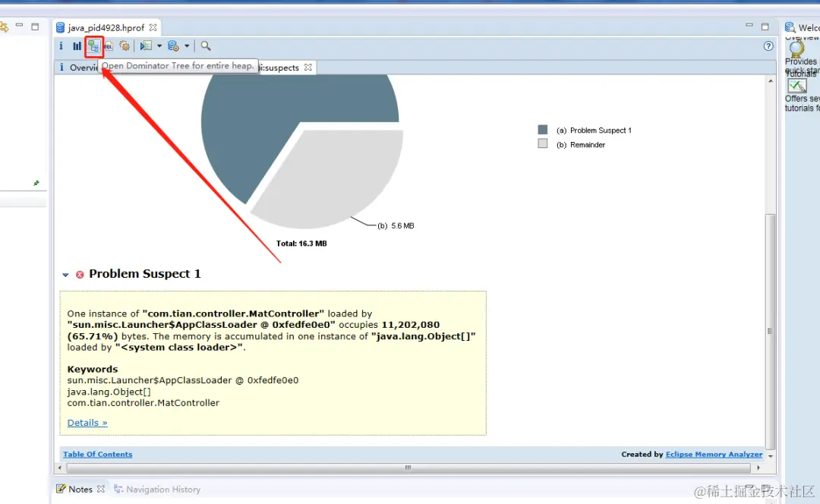
Task: Click the Keywords heading
Action: (x=93, y=369)
